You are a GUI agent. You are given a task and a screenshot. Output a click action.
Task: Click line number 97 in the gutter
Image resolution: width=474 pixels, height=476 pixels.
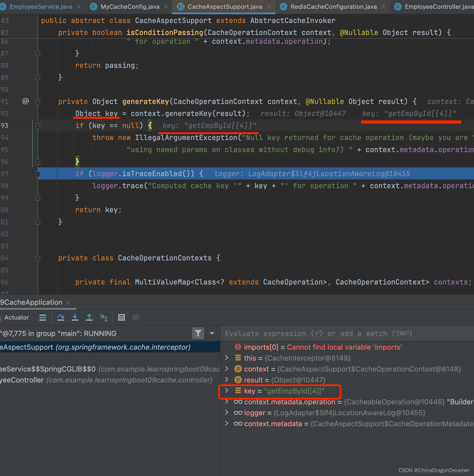click(x=4, y=174)
